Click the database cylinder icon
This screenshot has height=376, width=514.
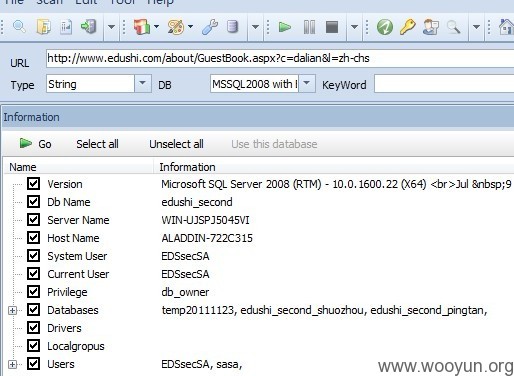232,27
